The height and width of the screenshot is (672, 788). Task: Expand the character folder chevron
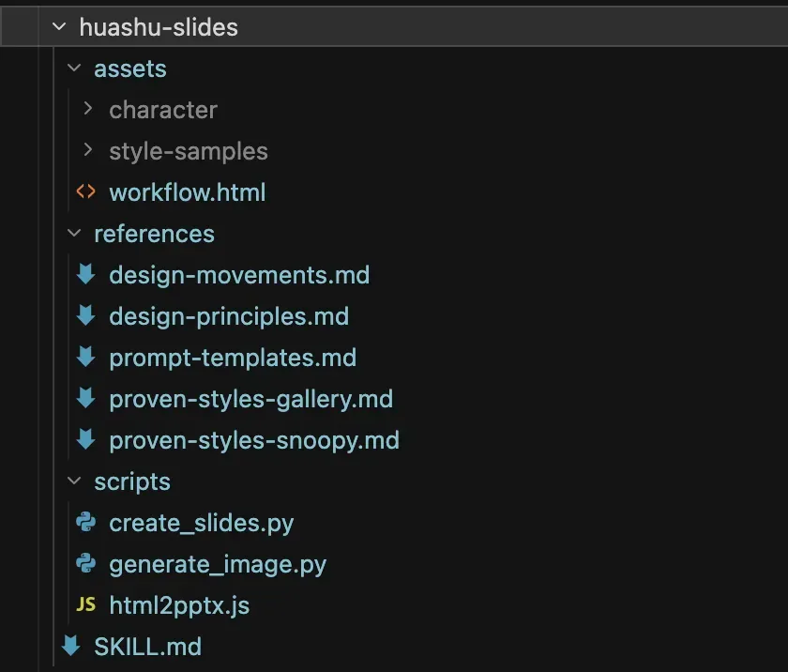[x=88, y=109]
